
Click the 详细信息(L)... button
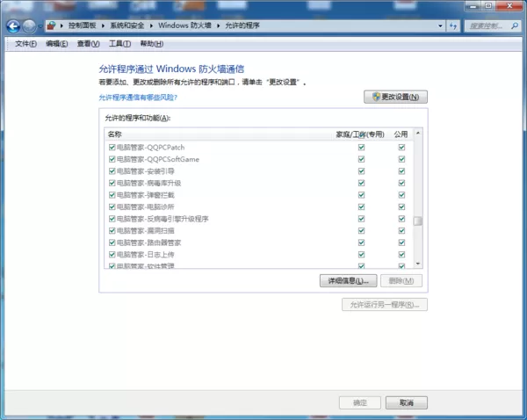[348, 281]
